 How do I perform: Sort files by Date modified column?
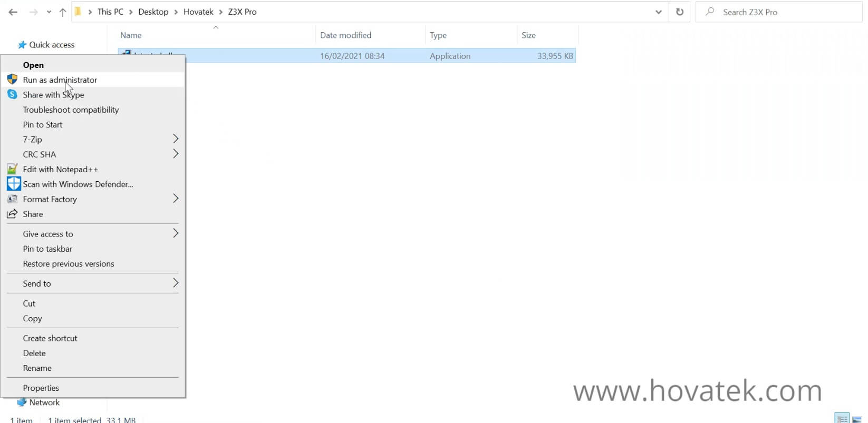click(x=345, y=35)
